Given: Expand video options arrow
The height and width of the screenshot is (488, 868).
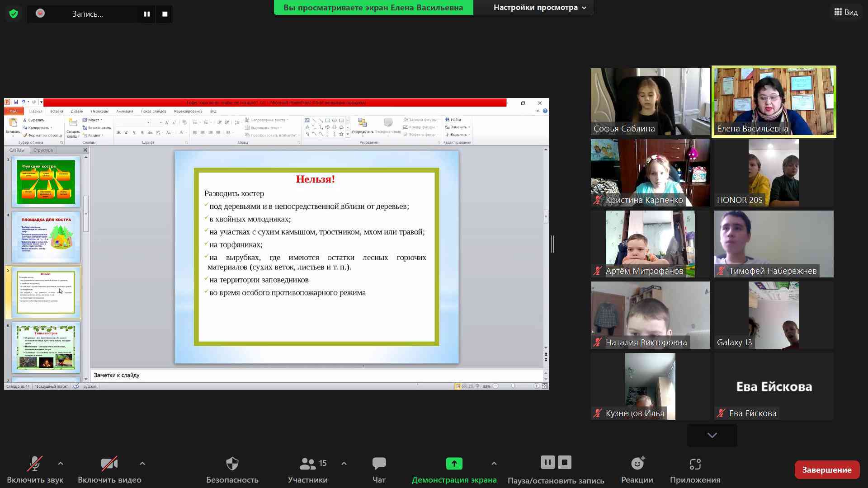Looking at the screenshot, I should coord(142,464).
